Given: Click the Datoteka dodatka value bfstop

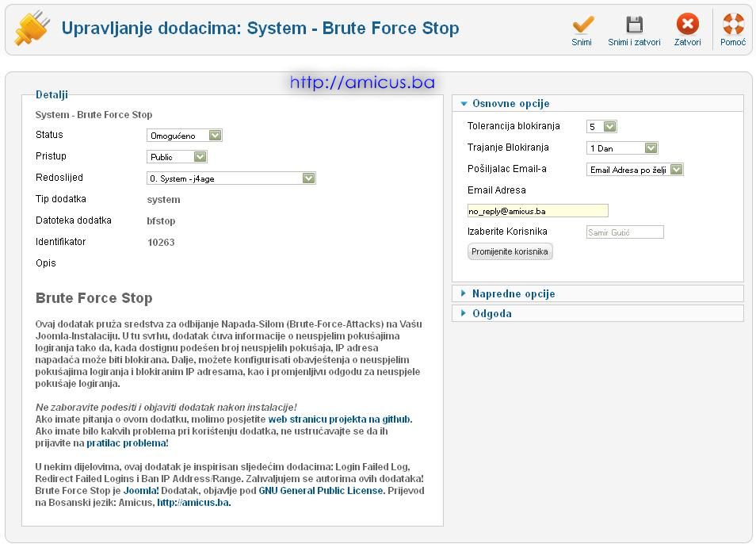Looking at the screenshot, I should click(x=161, y=221).
